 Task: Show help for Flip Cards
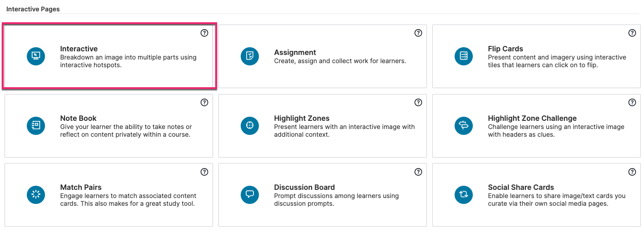632,33
